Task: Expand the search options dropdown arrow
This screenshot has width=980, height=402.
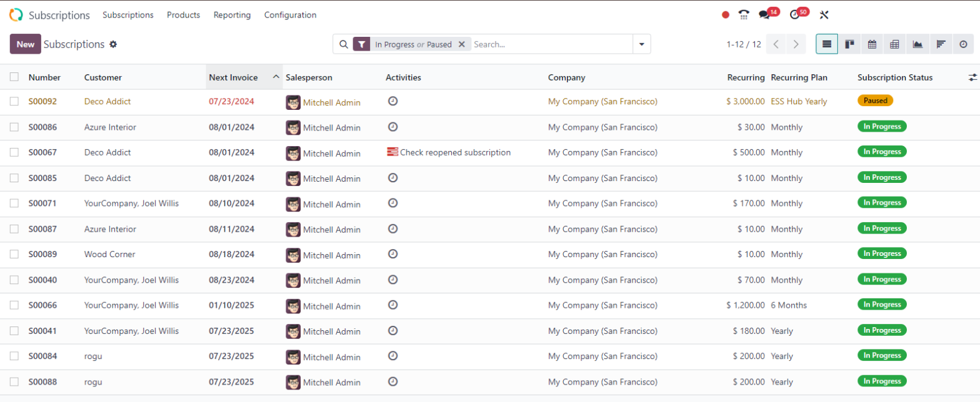Action: (641, 44)
